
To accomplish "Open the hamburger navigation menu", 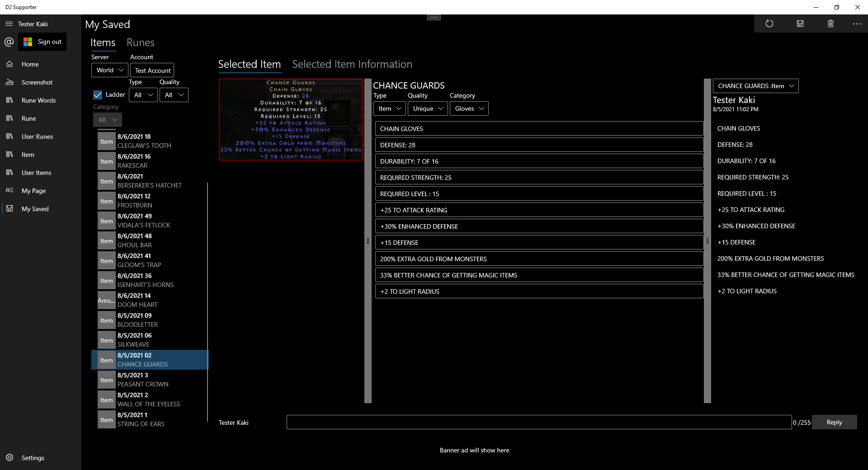I will click(9, 24).
